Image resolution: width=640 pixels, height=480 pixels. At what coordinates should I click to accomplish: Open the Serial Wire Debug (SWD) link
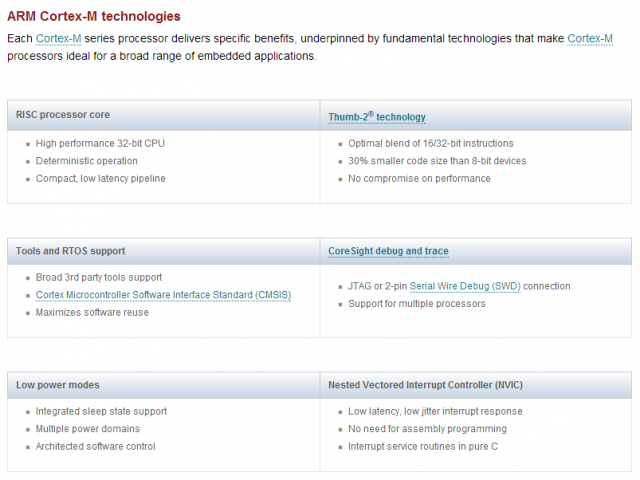click(465, 286)
